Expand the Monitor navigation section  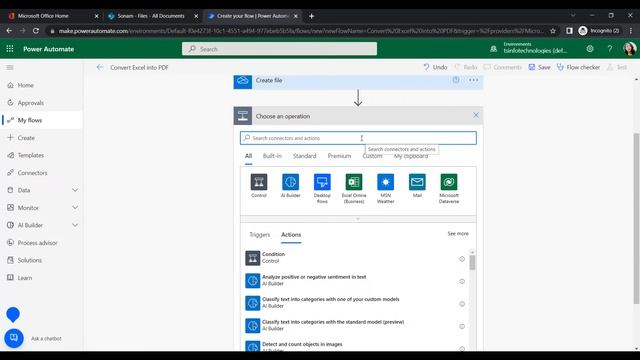[75, 208]
